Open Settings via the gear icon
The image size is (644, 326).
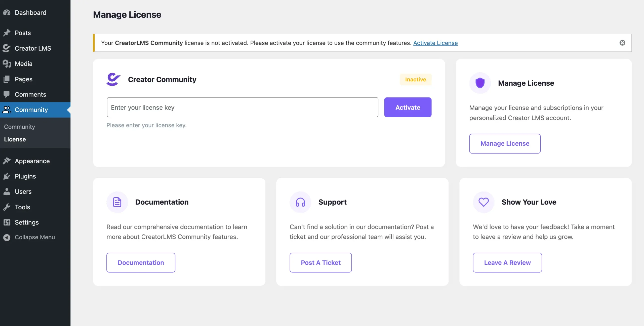(x=7, y=222)
